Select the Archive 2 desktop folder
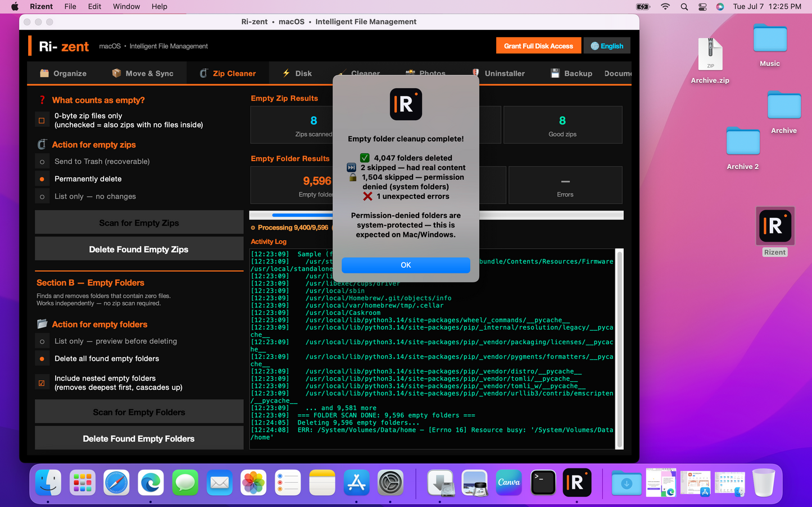The width and height of the screenshot is (812, 507). (743, 148)
